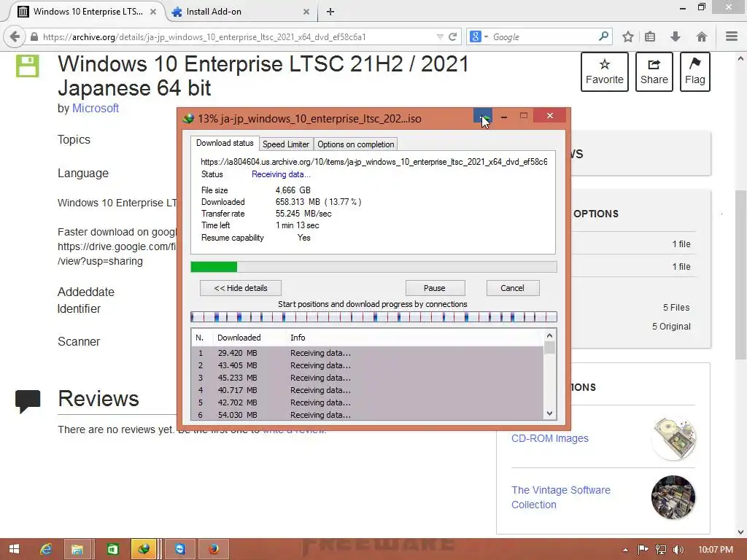
Task: Reload the page with the refresh icon
Action: click(x=452, y=36)
